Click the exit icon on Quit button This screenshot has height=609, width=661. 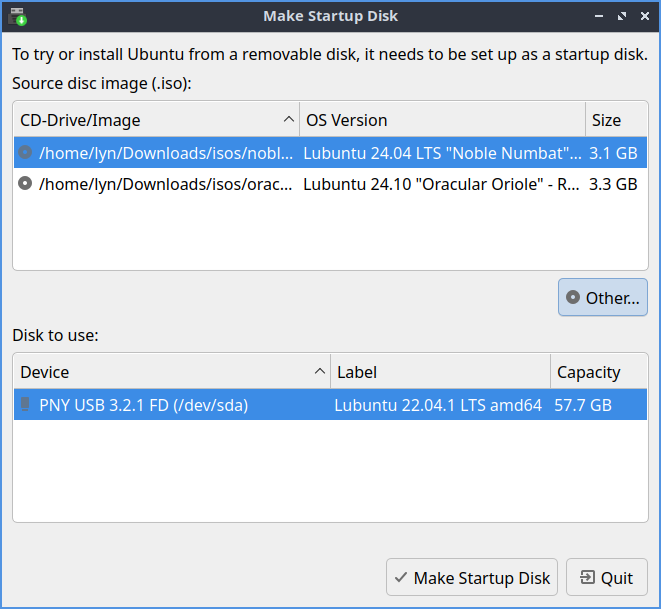[586, 578]
